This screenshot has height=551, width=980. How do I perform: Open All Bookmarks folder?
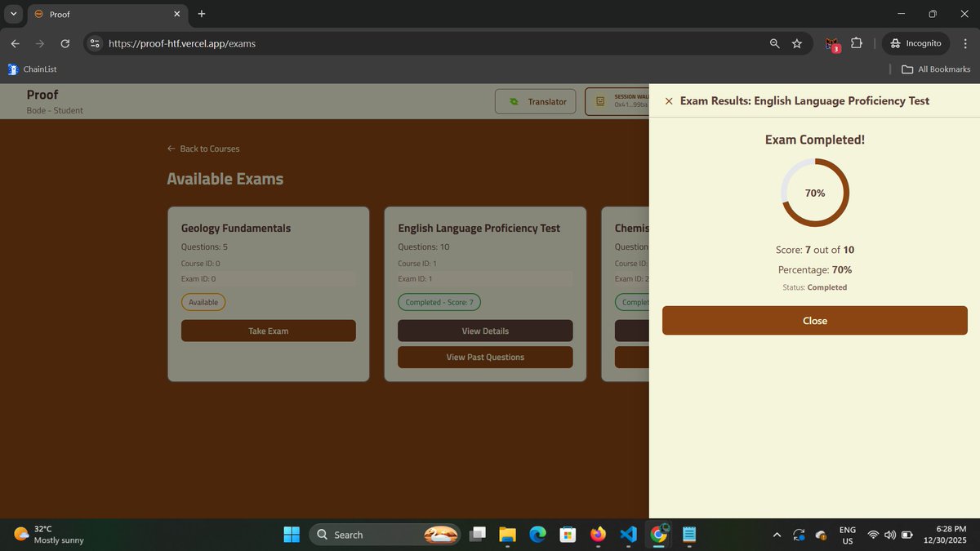coord(936,69)
